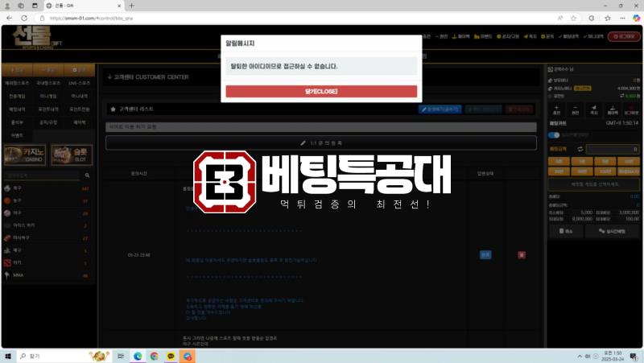Open 베팅내역 in the top navigation
The width and height of the screenshot is (644, 363).
568,36
